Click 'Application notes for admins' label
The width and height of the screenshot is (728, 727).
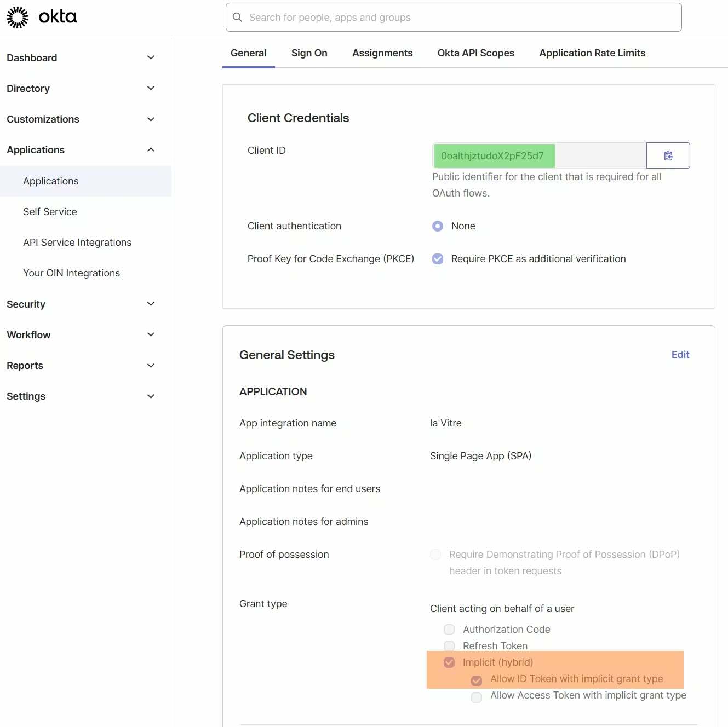(304, 522)
